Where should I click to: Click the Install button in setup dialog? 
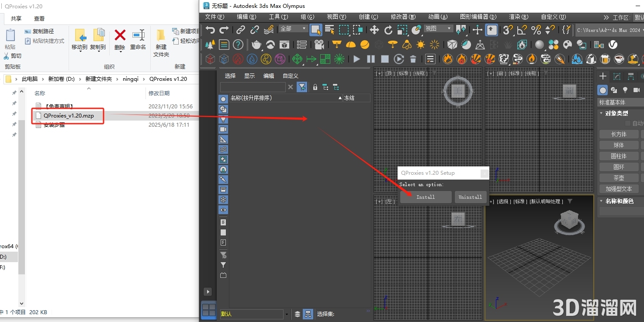pos(426,197)
